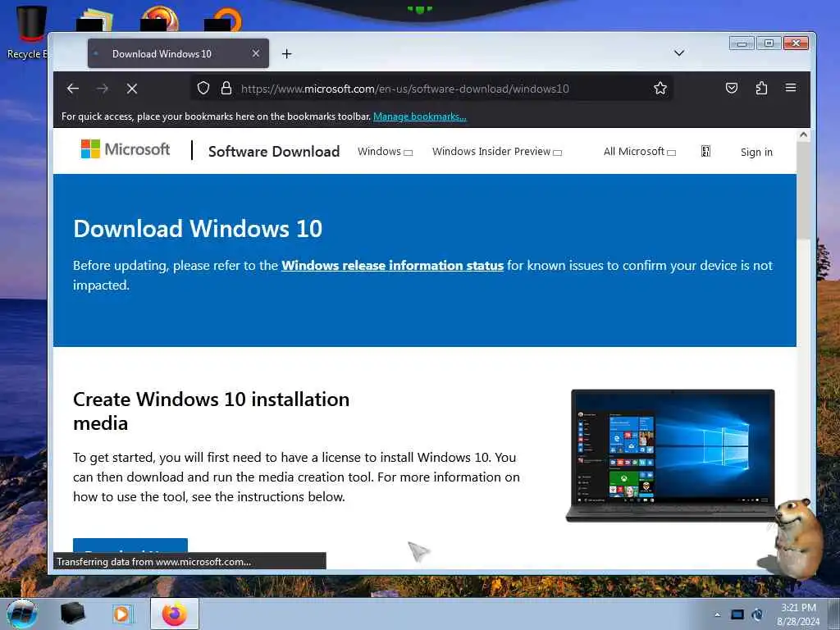Screen dimensions: 840x630
Task: Click the Microsoft logo
Action: (x=126, y=149)
